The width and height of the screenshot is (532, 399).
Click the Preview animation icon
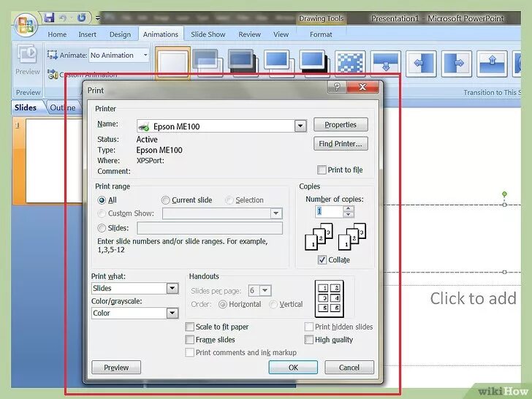[28, 54]
